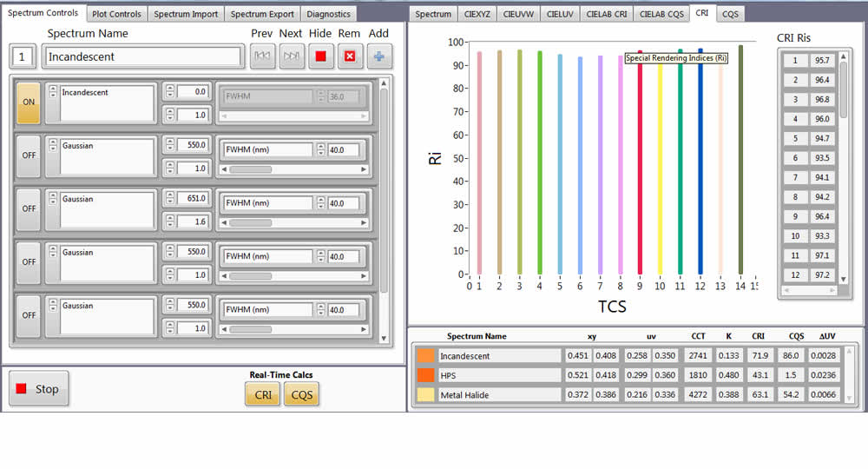Click the Stop button

(39, 389)
